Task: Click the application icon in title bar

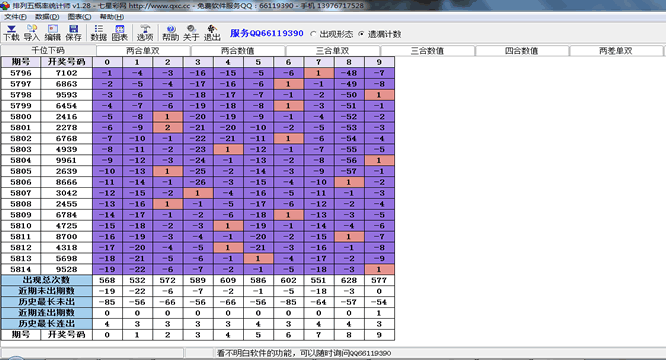Action: pyautogui.click(x=5, y=6)
